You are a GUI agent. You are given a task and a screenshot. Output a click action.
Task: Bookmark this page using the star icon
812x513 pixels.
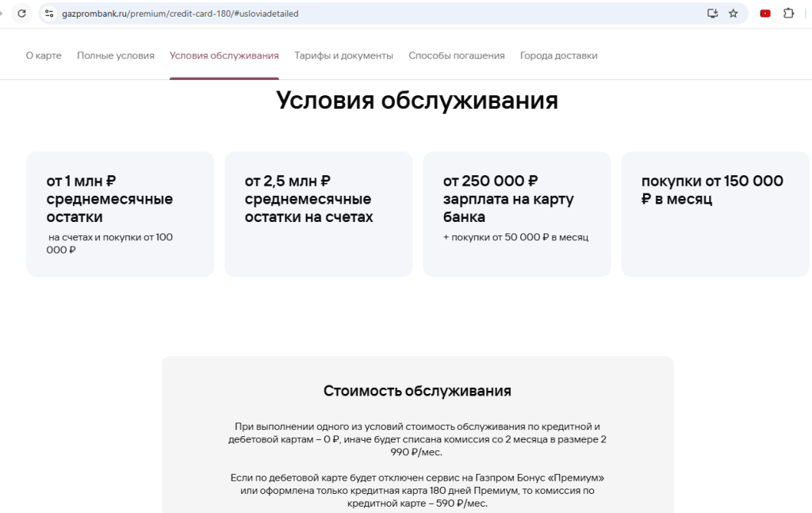[733, 13]
